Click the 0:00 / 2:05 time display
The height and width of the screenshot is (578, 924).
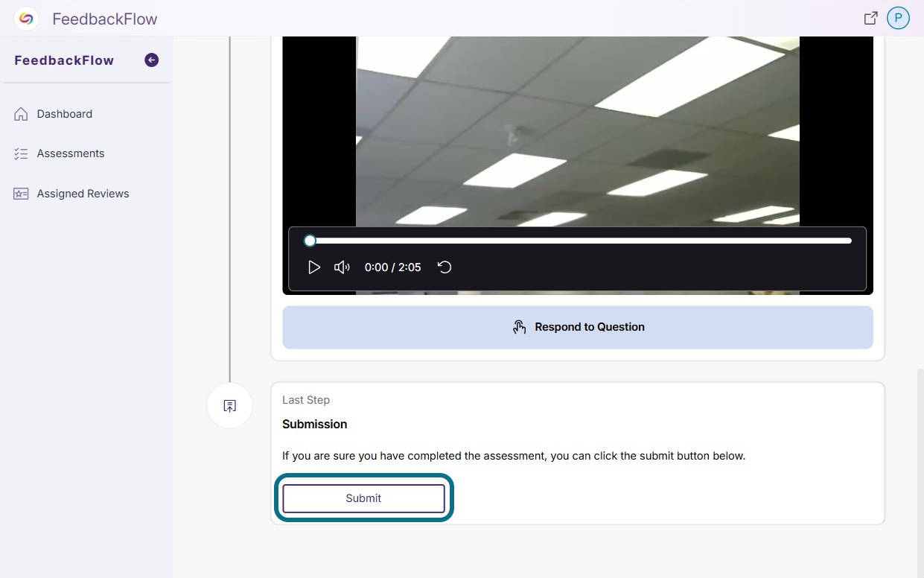coord(392,267)
